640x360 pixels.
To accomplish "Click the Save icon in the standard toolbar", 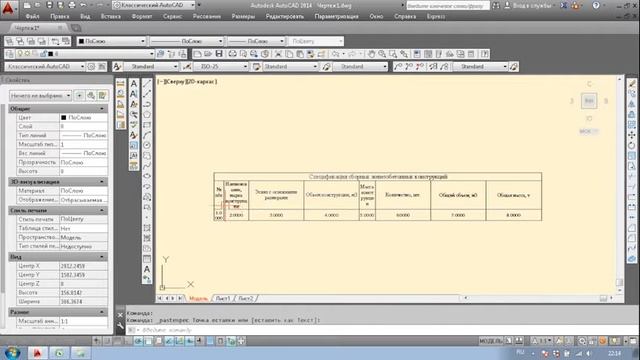I will [219, 54].
